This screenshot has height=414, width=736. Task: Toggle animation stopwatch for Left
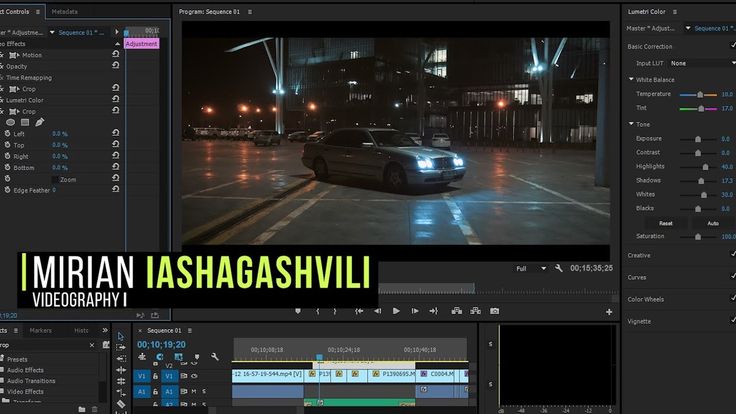coord(8,134)
